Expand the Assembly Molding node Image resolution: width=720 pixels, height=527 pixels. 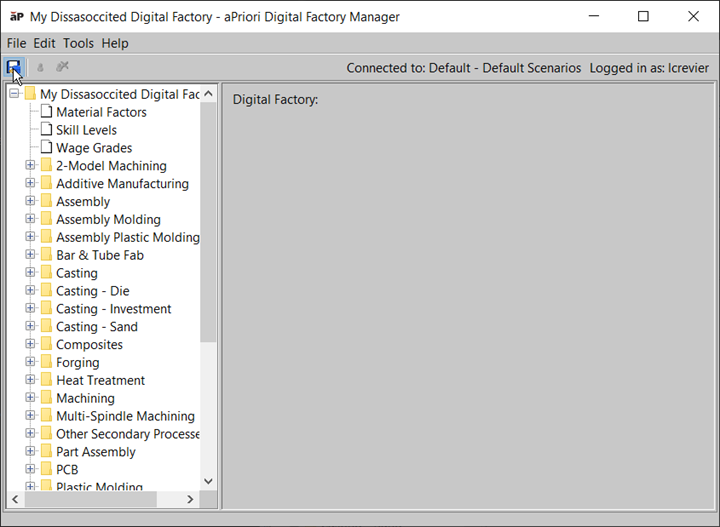[30, 219]
